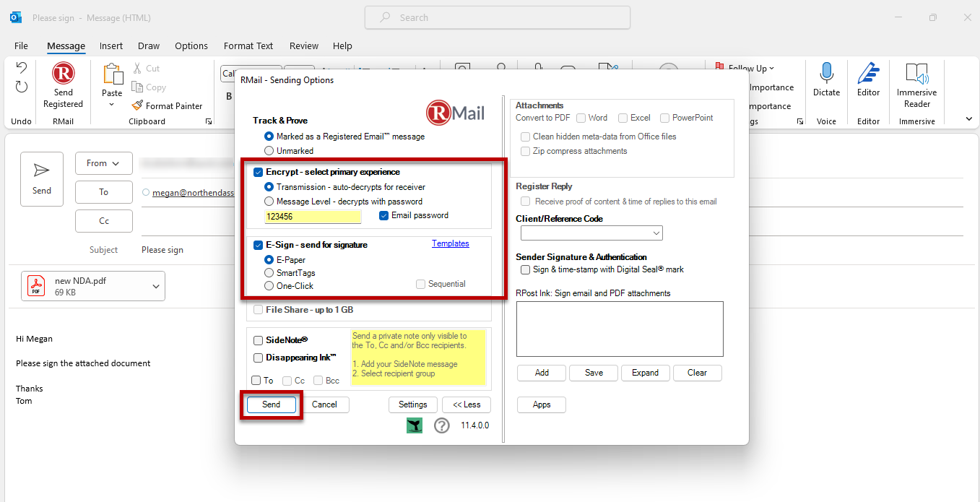Screen dimensions: 980x502
Task: Open the Format Text tab
Action: [248, 46]
